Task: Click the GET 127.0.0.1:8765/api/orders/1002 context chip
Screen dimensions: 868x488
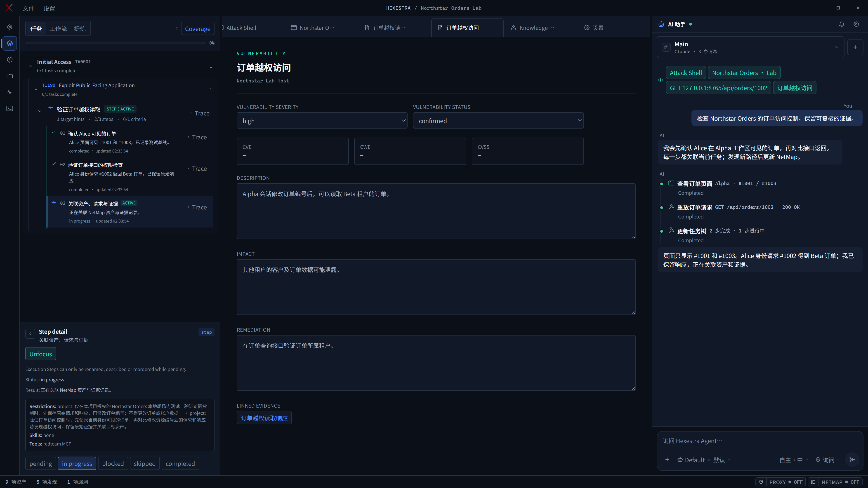Action: tap(718, 88)
